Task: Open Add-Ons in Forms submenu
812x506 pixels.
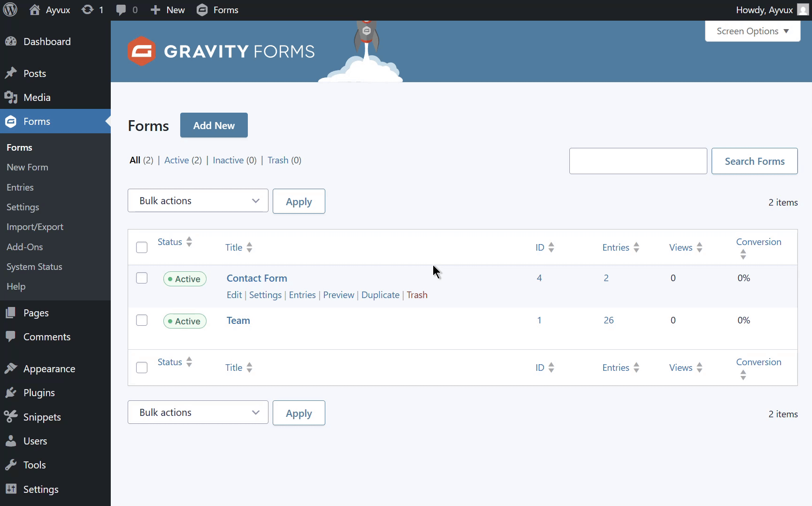Action: [x=25, y=247]
